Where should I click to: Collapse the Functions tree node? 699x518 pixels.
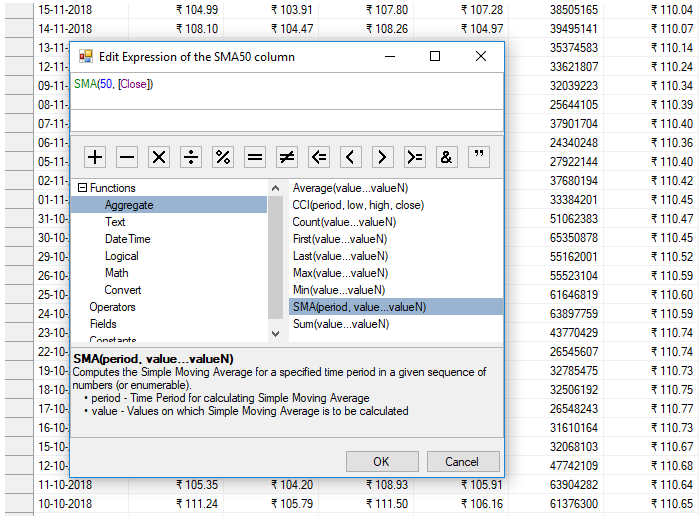click(82, 188)
